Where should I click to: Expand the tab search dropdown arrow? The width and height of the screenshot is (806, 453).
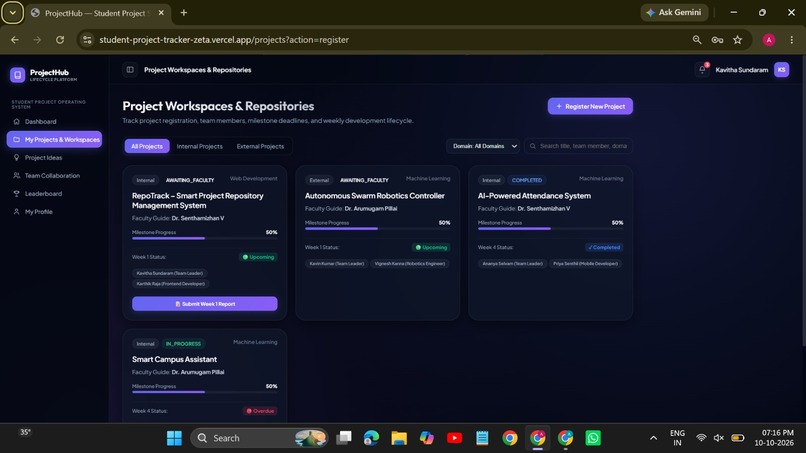point(12,13)
